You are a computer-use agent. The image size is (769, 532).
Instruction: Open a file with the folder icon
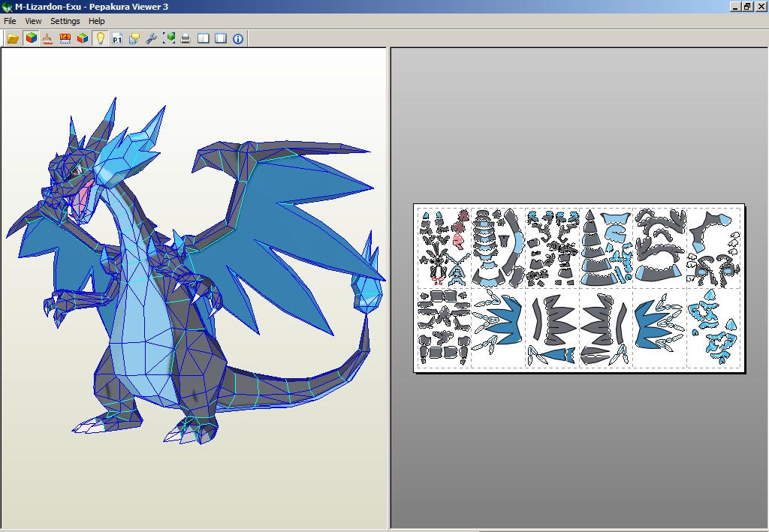click(14, 38)
